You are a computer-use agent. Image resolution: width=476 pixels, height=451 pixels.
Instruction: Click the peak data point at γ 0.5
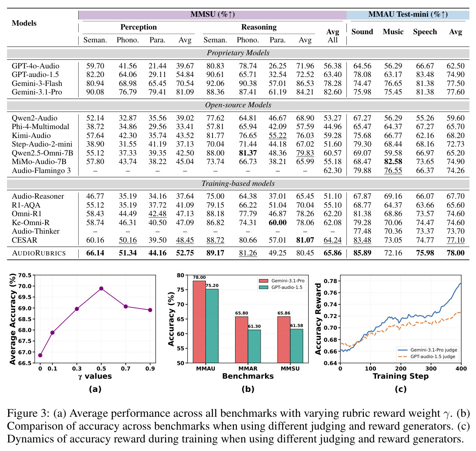coord(101,288)
